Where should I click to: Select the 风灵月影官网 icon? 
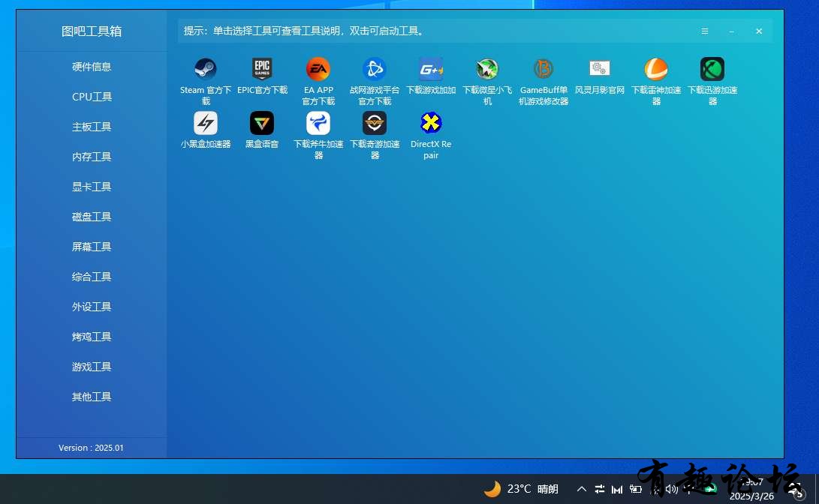coord(600,68)
